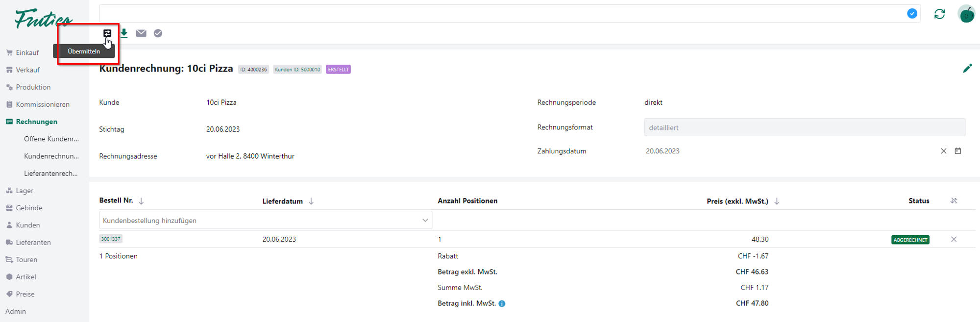
Task: Open order number 3001337 link
Action: coord(111,239)
